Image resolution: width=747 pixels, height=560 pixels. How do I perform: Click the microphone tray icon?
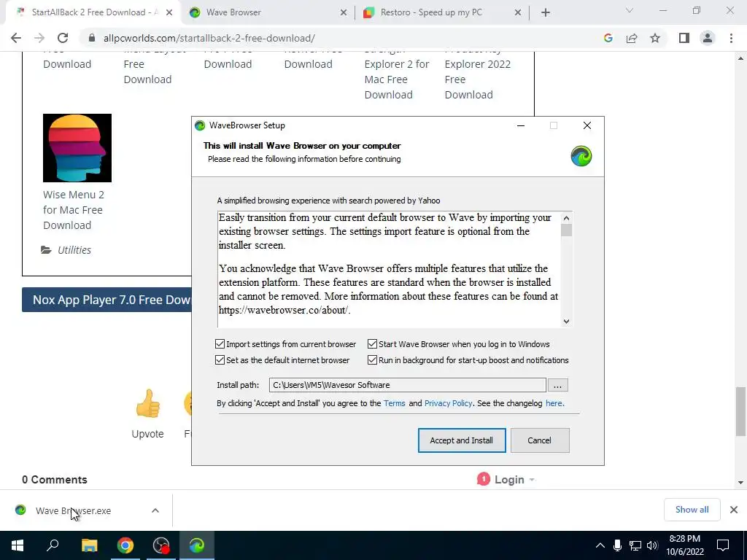point(617,545)
